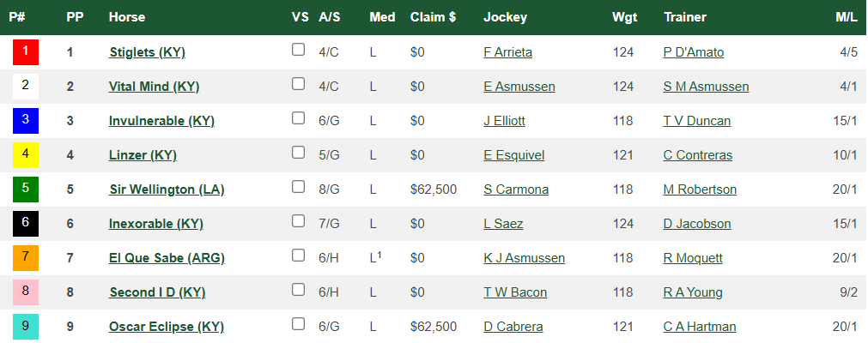
Task: Click the Horse column header
Action: point(127,17)
